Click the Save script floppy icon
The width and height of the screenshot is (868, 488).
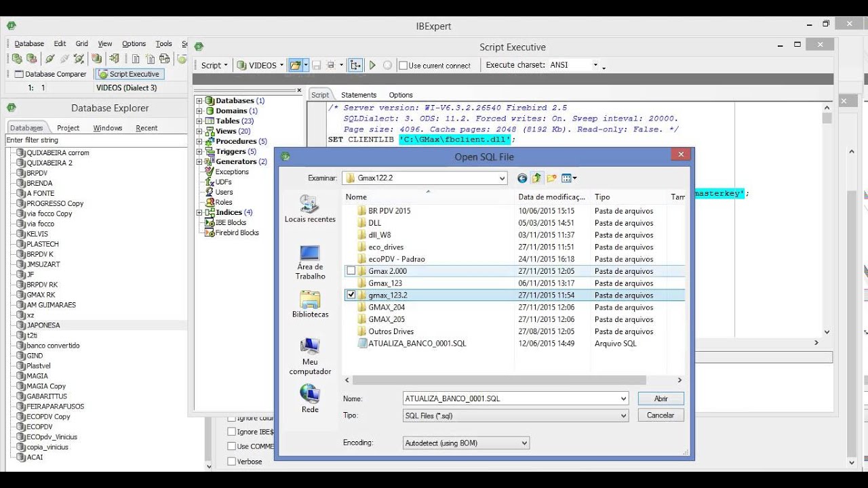(316, 65)
